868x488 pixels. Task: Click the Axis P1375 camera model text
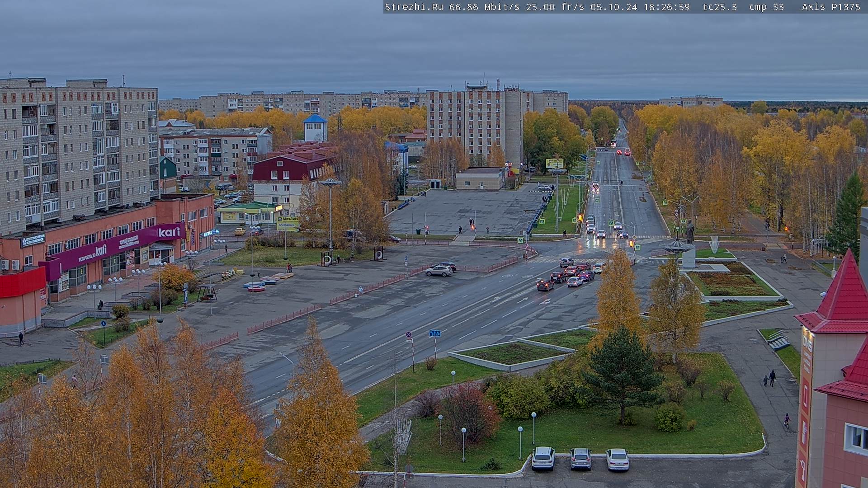831,7
